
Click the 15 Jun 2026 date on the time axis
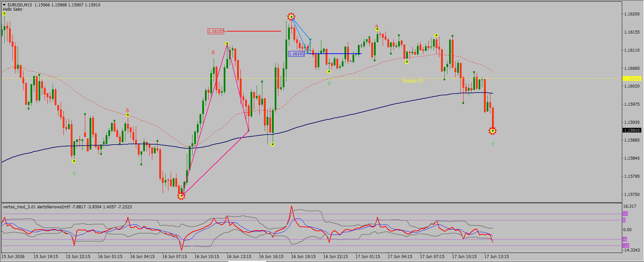pos(13,257)
